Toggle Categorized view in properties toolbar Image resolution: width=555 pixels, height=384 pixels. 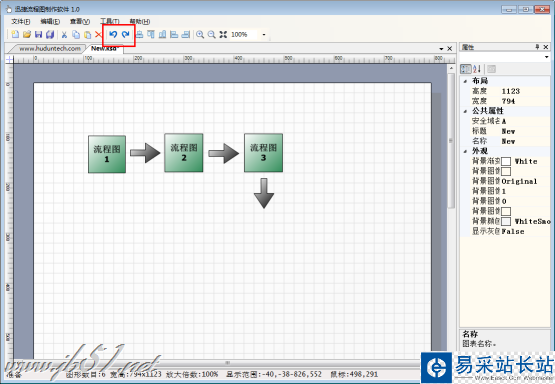(x=465, y=69)
